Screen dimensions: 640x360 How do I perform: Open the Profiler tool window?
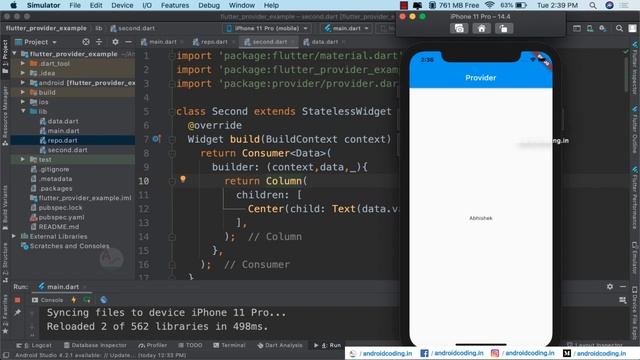click(x=153, y=345)
